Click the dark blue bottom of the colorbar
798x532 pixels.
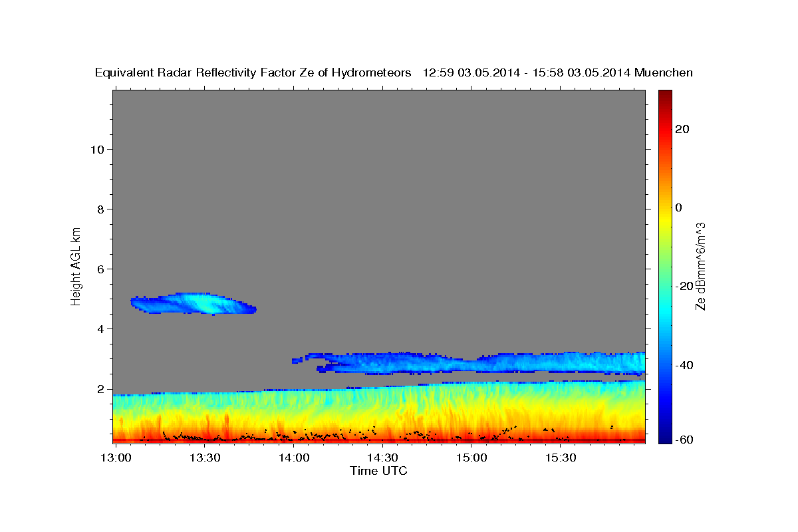665,436
